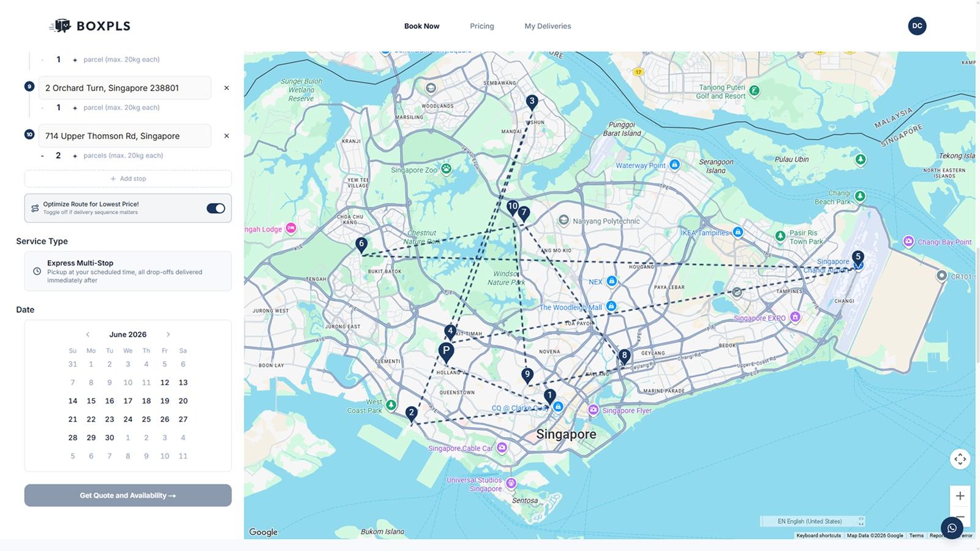Go to next month in calendar
This screenshot has width=980, height=551.
tap(168, 334)
